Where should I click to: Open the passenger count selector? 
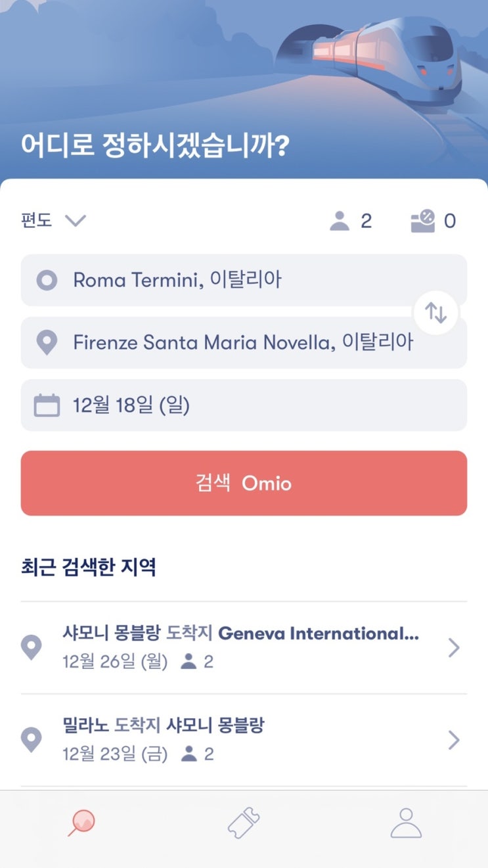click(351, 221)
